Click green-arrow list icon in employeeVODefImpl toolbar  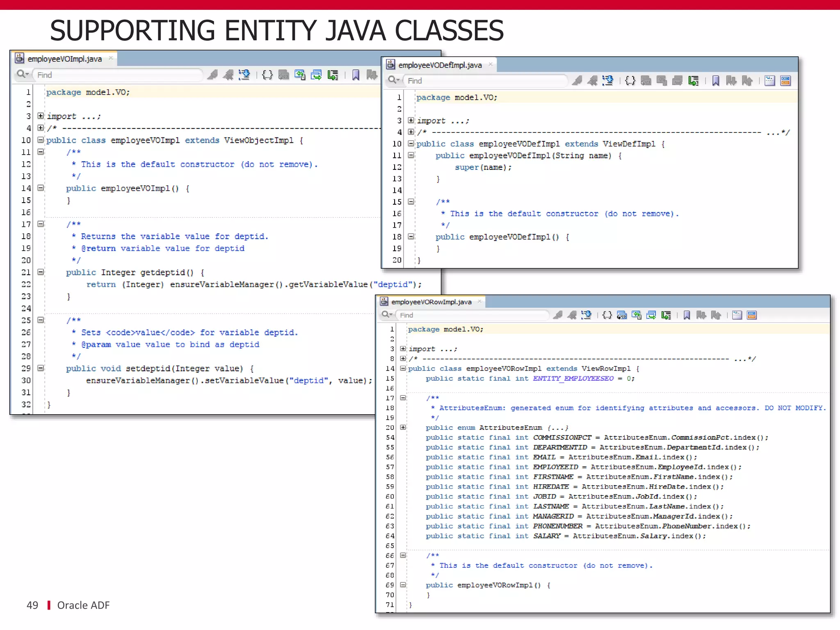[693, 81]
